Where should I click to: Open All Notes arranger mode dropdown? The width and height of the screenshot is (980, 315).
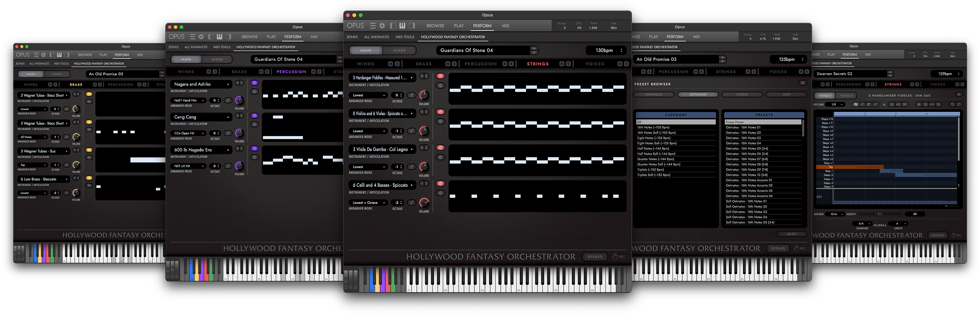coord(33,137)
